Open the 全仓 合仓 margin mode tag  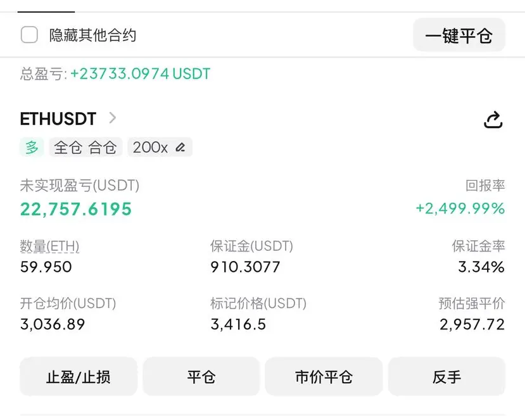tap(85, 147)
